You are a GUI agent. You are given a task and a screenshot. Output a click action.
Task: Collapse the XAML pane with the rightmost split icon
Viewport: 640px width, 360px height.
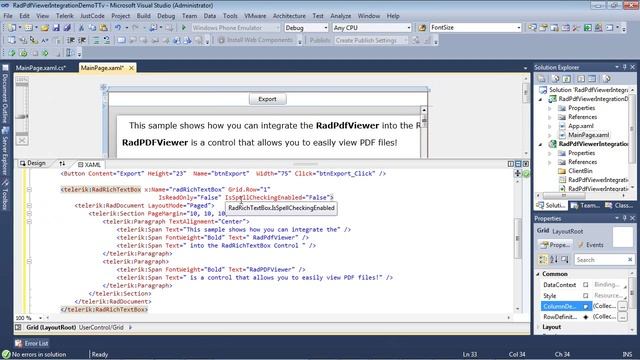click(x=526, y=164)
